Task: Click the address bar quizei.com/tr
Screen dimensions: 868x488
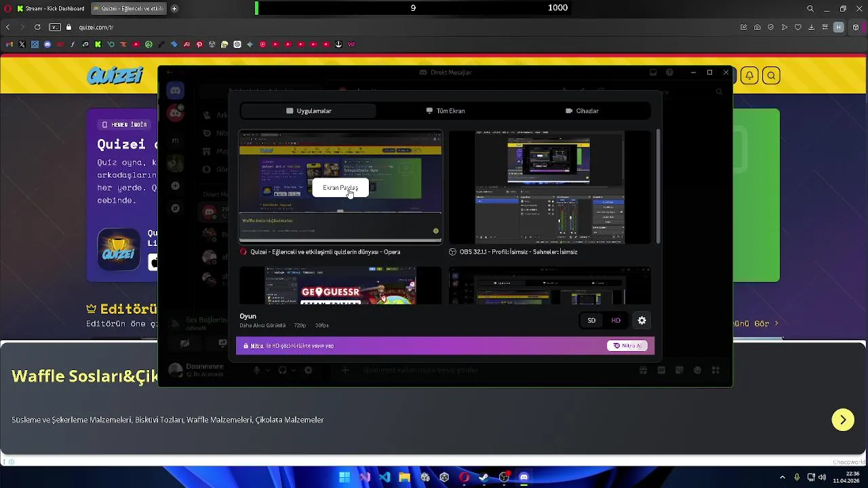Action: 96,27
